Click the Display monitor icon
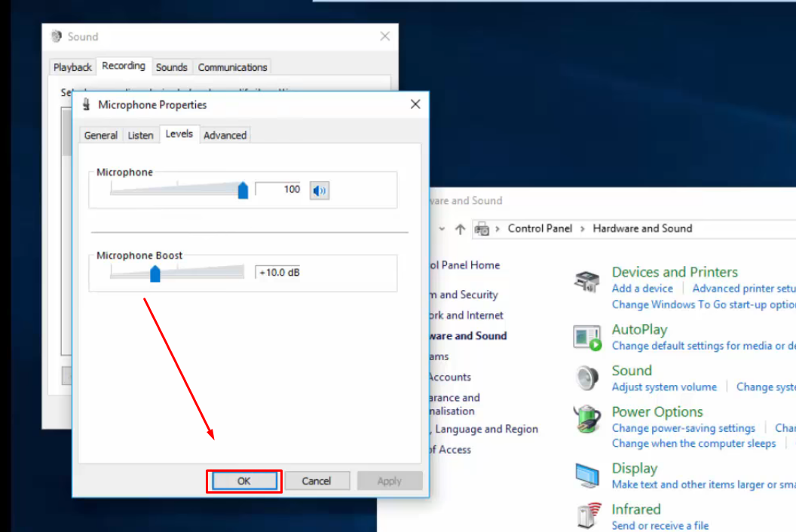 pos(587,475)
